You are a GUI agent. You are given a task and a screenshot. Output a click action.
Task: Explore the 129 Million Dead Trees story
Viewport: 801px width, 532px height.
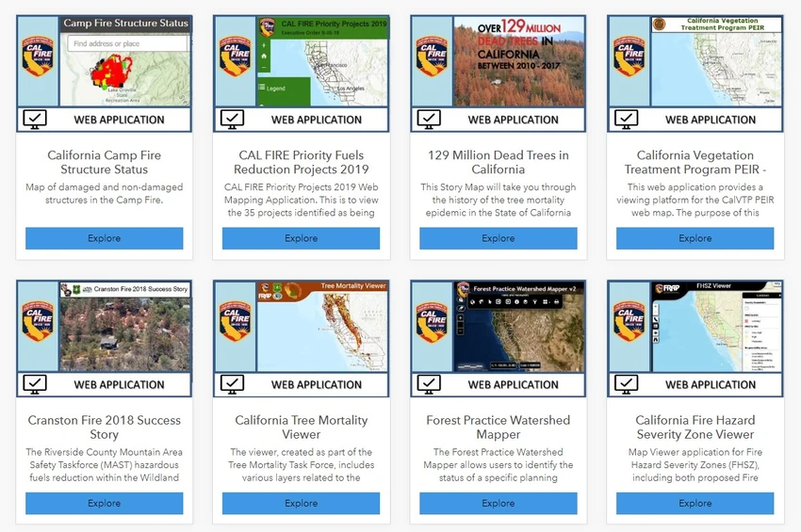click(x=499, y=238)
